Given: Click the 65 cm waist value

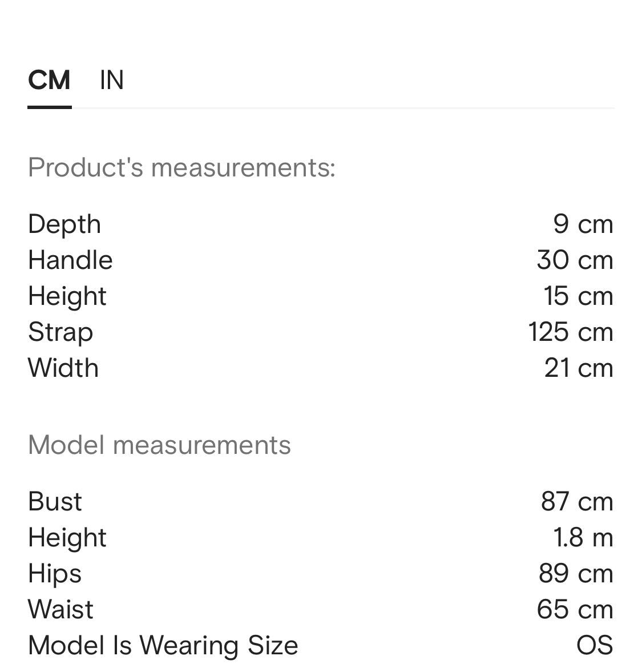Looking at the screenshot, I should point(575,609).
